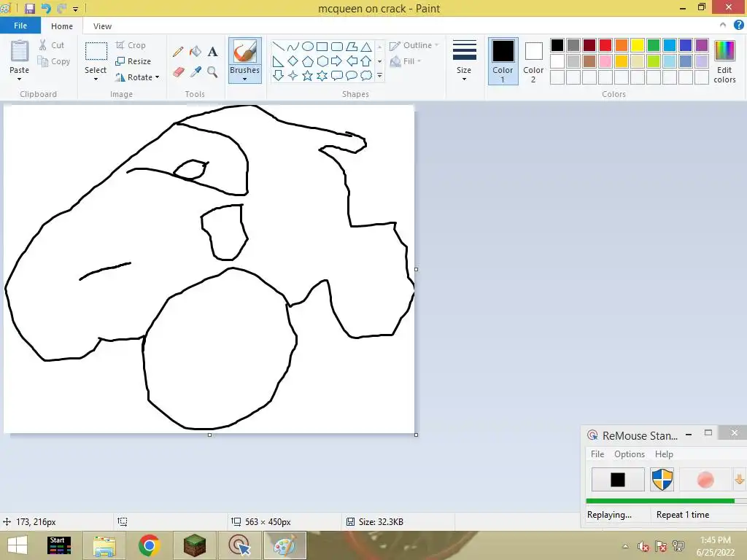Select the Magnifier tool

coord(212,72)
